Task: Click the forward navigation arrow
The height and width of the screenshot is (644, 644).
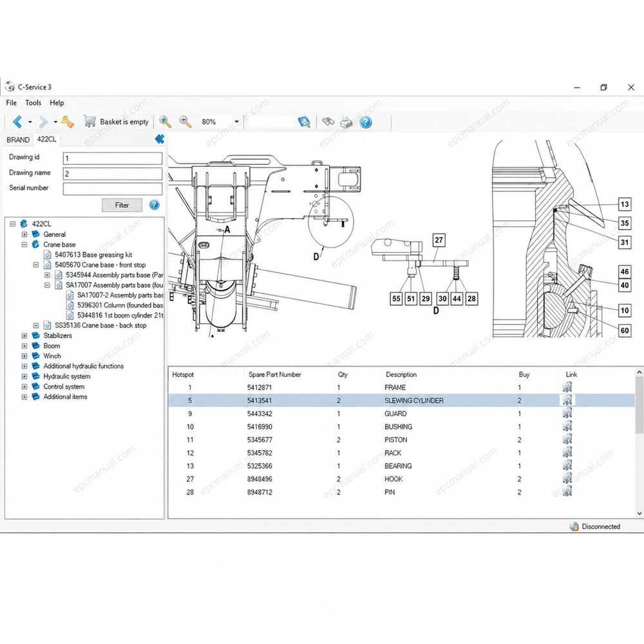Action: point(43,122)
